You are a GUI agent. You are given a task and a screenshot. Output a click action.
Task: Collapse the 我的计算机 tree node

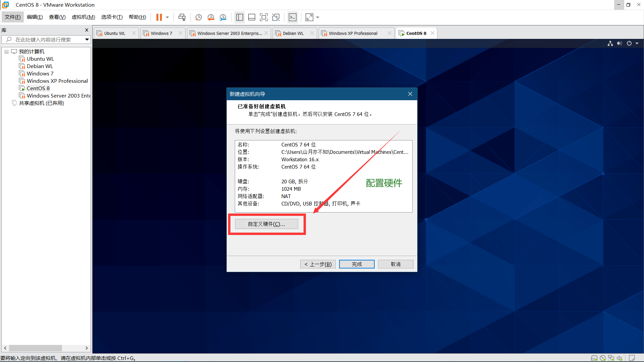(x=6, y=52)
